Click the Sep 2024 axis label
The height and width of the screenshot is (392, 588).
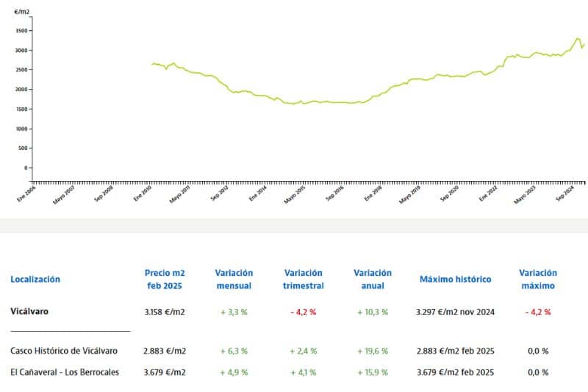(x=565, y=193)
